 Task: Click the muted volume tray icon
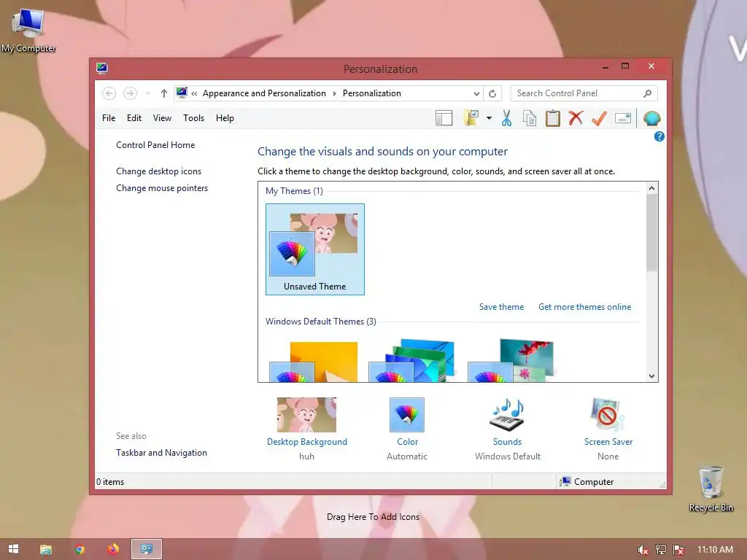(642, 550)
